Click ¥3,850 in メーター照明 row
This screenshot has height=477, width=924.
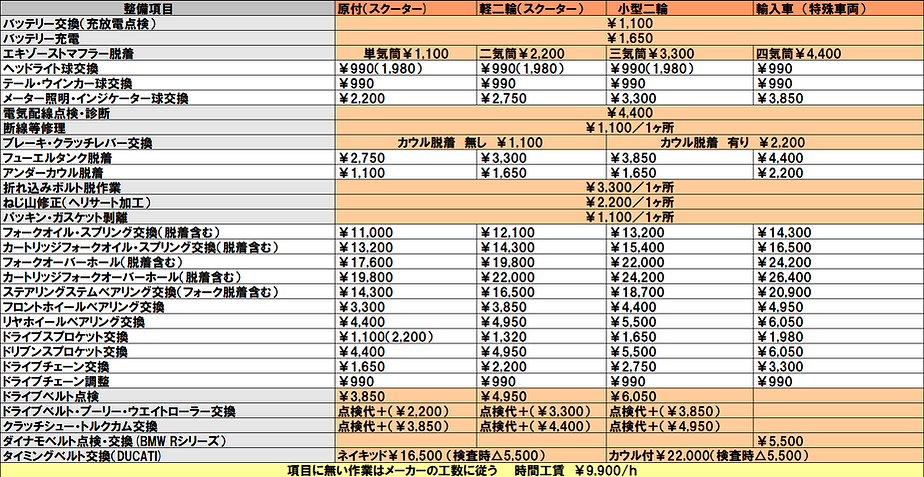click(x=839, y=98)
